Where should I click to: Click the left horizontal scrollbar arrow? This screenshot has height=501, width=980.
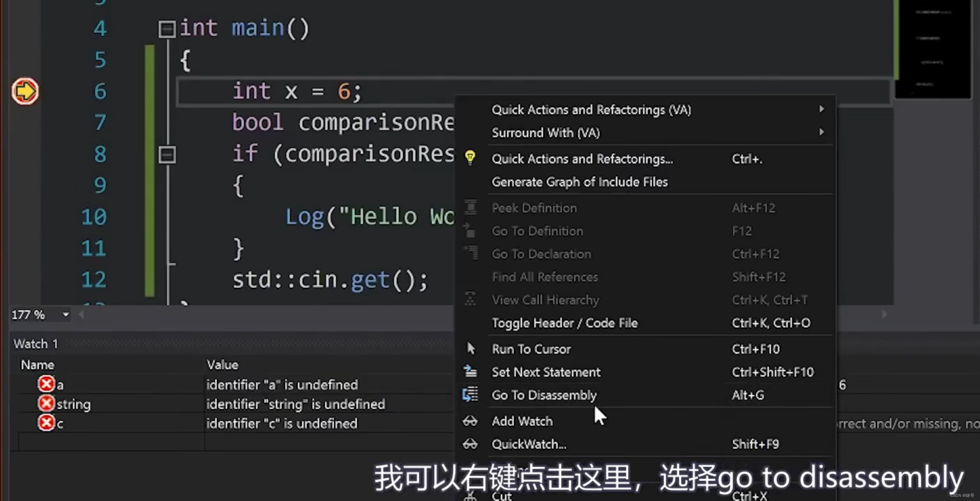point(81,314)
